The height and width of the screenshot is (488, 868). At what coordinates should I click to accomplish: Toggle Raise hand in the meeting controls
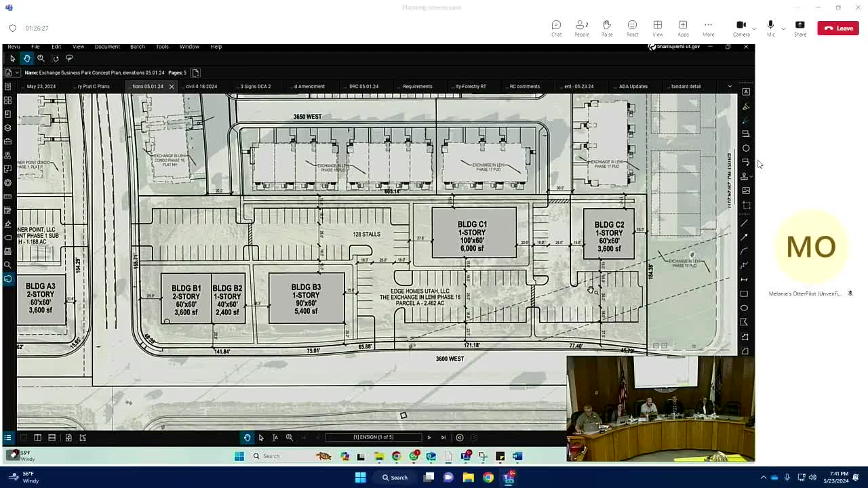coord(606,28)
